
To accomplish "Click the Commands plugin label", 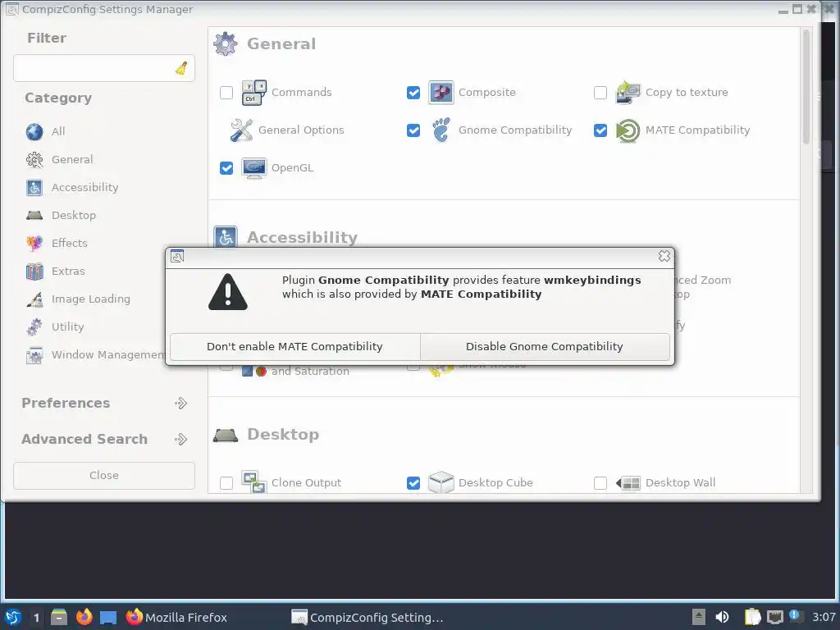I will [x=302, y=93].
